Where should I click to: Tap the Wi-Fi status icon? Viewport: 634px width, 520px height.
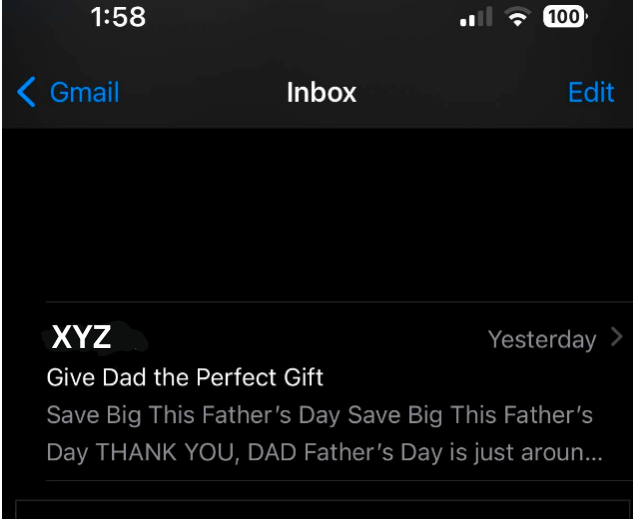517,18
